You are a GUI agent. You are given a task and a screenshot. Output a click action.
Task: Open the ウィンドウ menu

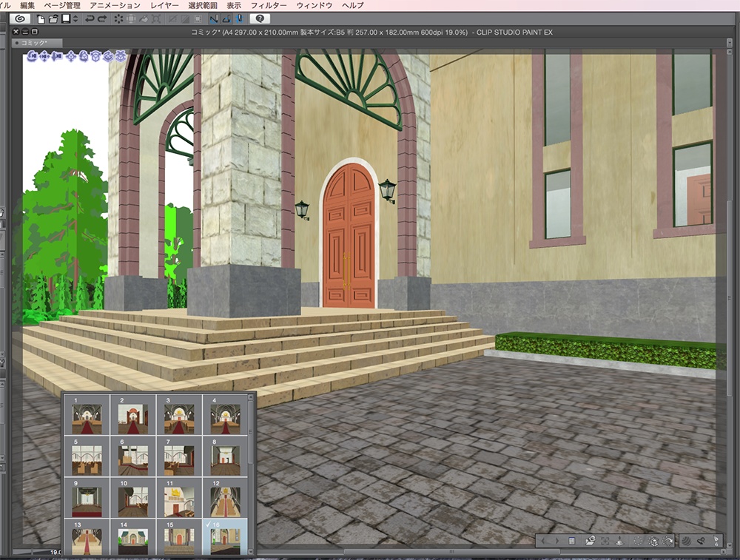point(314,5)
